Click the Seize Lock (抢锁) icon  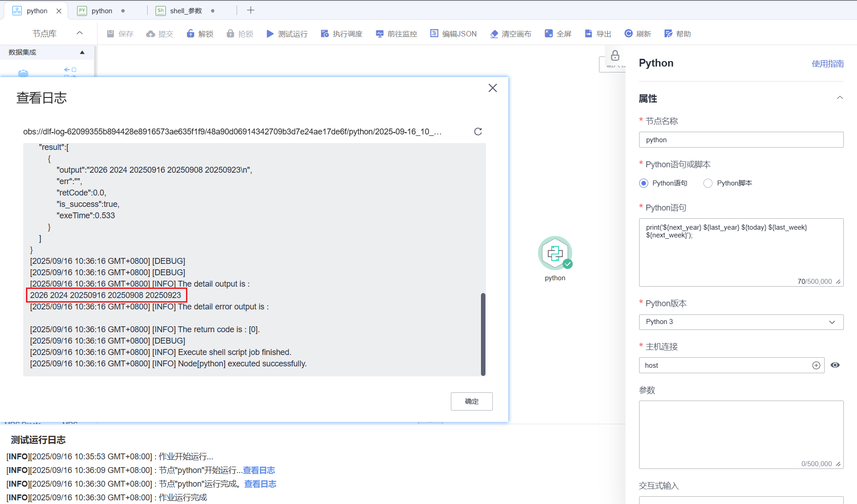230,34
